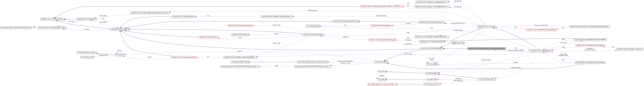This screenshot has width=644, height=86.
Task: Open the RcHandle< TransportStrategy > node
Action: [277, 17]
